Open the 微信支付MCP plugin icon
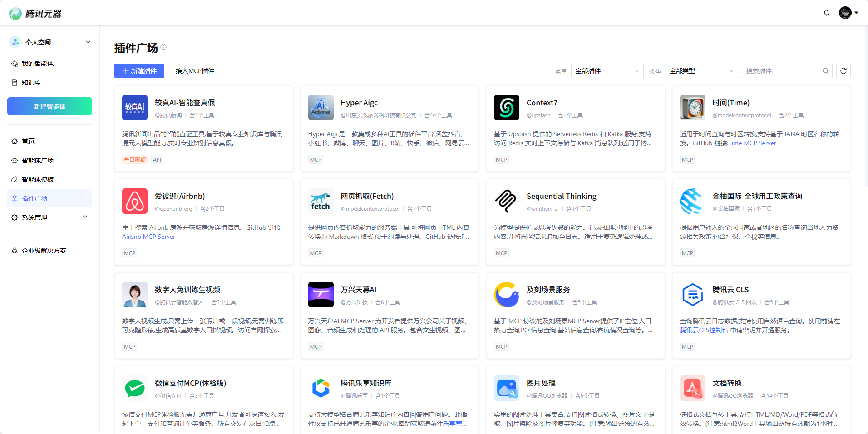868x434 pixels. [x=135, y=388]
